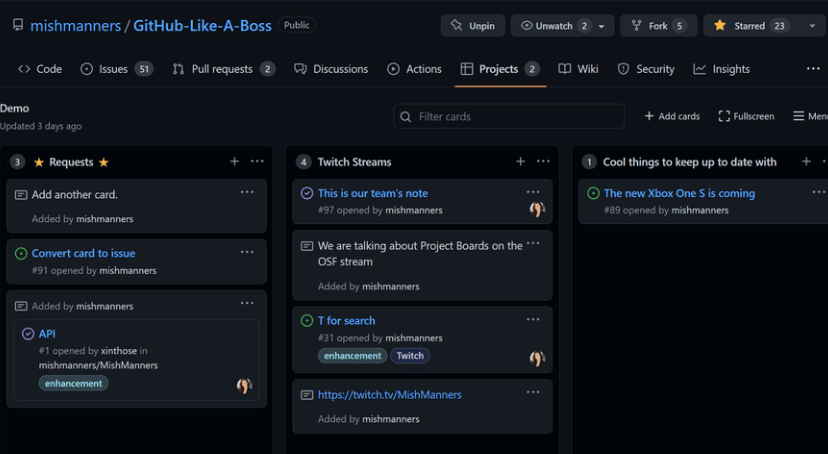Focus the Filter cards search field
828x454 pixels.
click(x=509, y=116)
